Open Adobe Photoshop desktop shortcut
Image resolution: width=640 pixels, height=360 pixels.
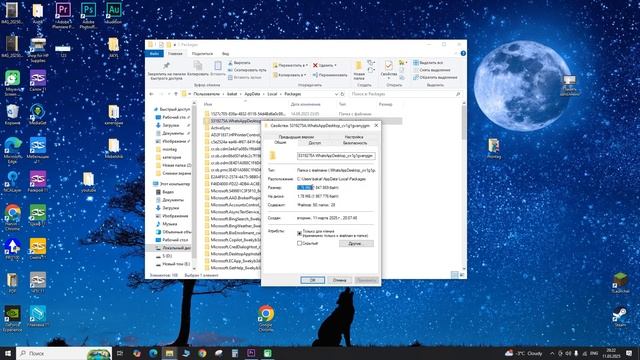(x=88, y=14)
